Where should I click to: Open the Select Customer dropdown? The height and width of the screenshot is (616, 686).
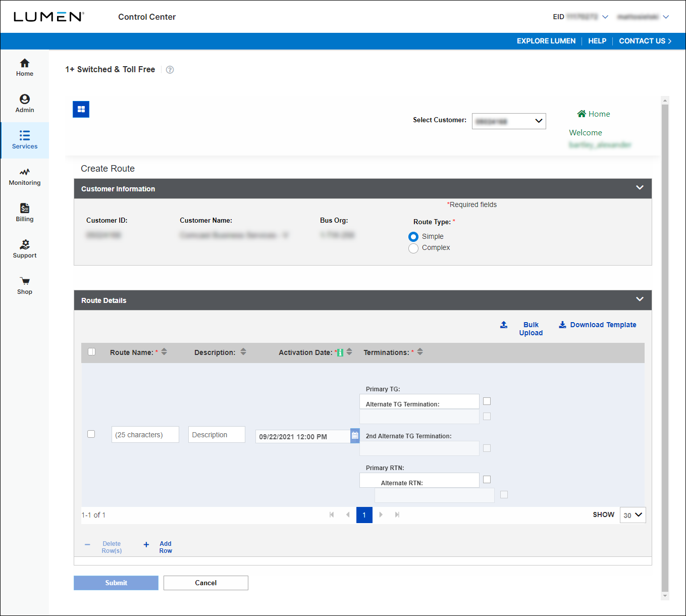509,121
